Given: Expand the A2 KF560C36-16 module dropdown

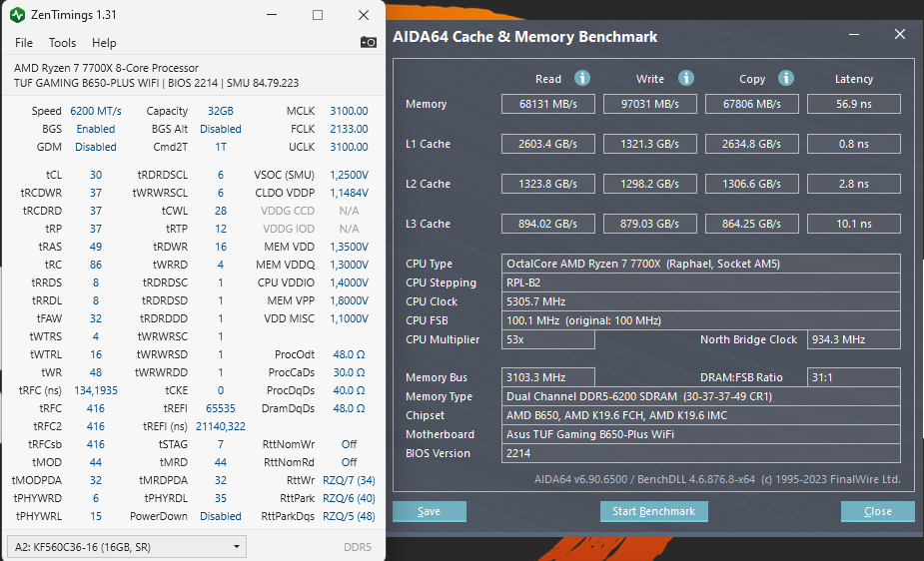Looking at the screenshot, I should click(127, 547).
